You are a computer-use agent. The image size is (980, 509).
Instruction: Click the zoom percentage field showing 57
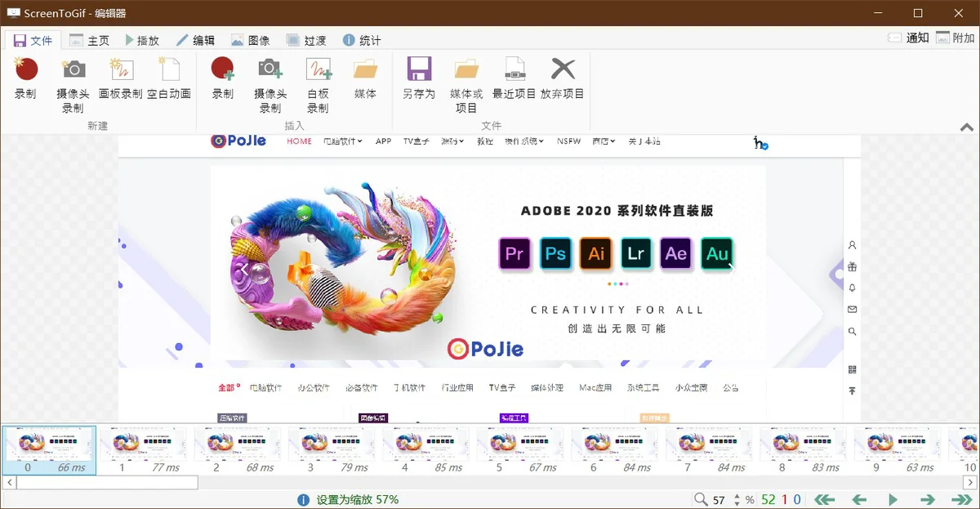719,500
